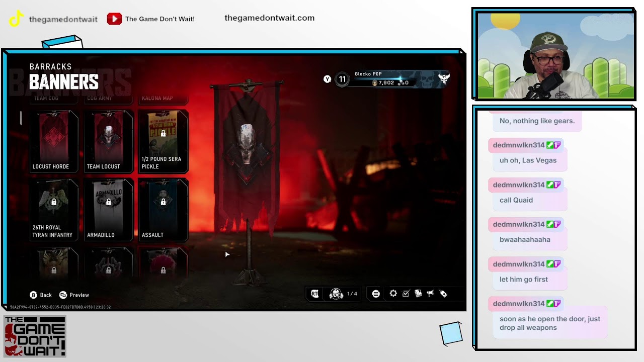
Task: Open the Glocko POP player card
Action: 392,78
